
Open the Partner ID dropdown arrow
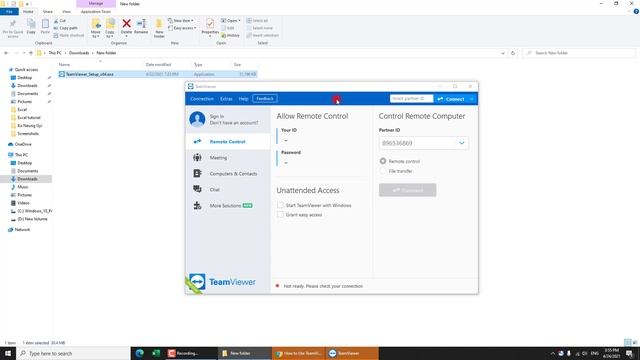(x=462, y=143)
